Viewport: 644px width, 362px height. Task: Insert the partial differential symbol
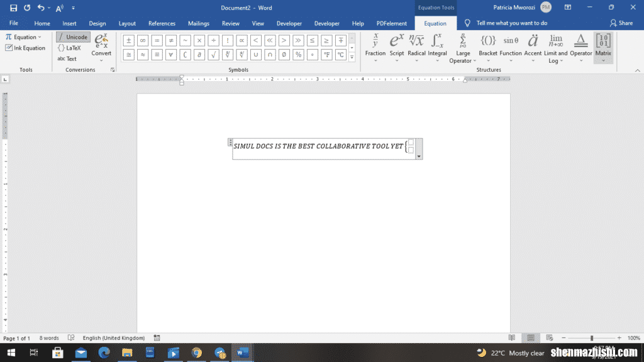point(199,55)
